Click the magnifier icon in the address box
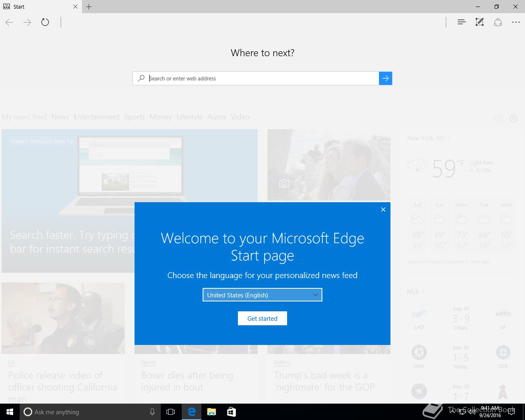525x420 pixels. 141,78
